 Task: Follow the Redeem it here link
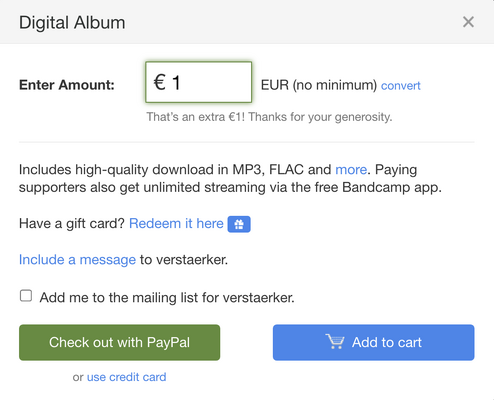click(176, 223)
